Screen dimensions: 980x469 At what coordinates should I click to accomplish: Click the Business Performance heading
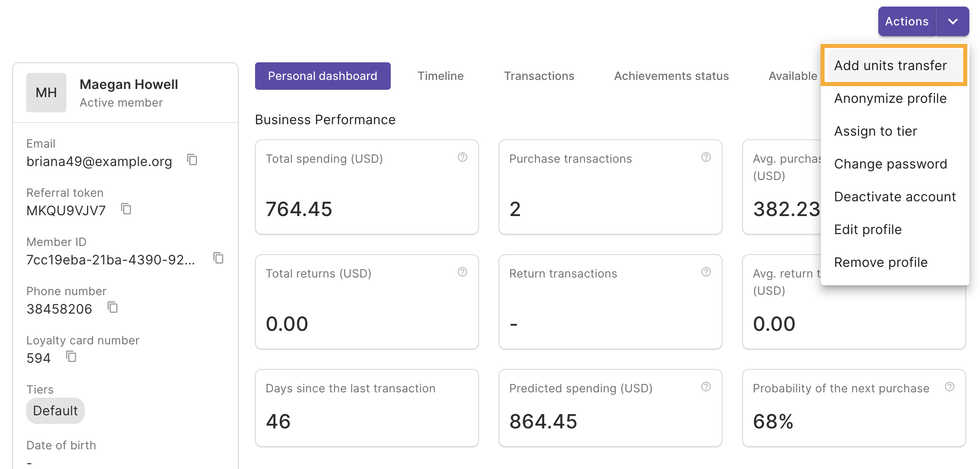[325, 120]
